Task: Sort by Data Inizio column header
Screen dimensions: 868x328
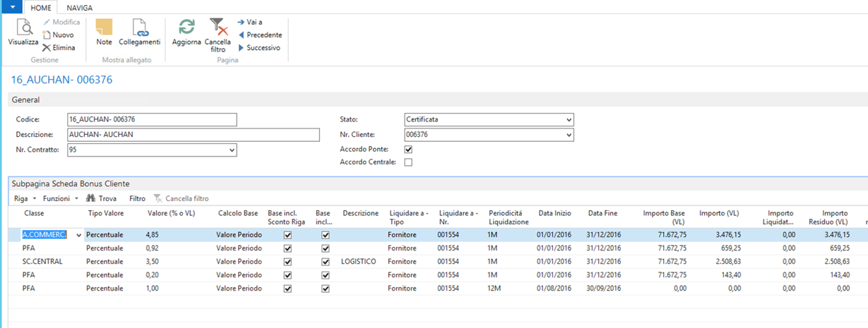Action: 554,213
